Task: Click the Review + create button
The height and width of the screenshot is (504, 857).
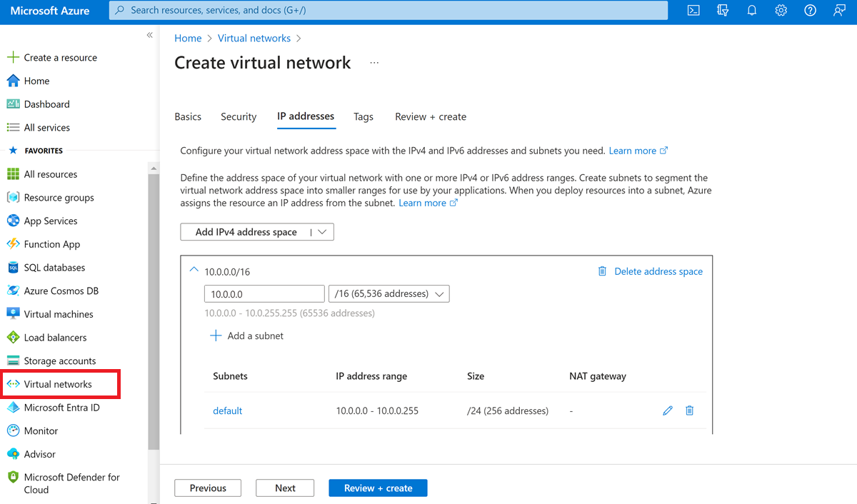Action: pos(378,488)
